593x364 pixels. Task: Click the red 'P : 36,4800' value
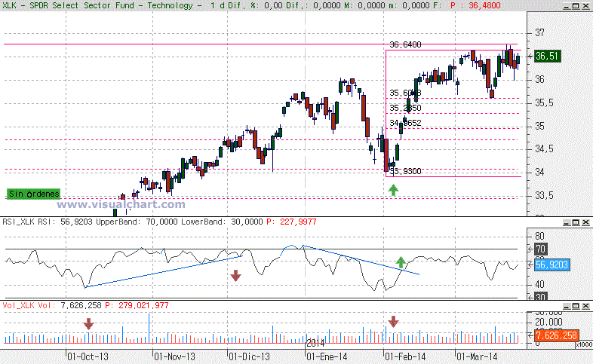pyautogui.click(x=475, y=6)
